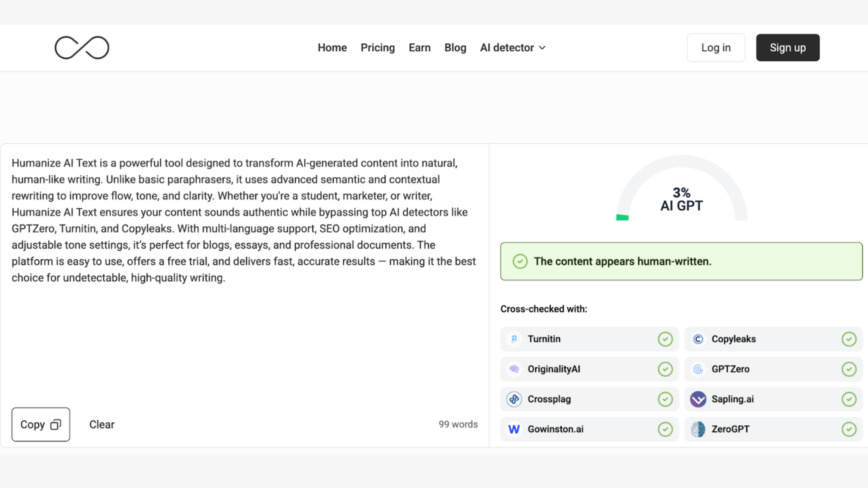Click the green checkmark in Gowinston.ai row
Viewport: 868px width, 488px height.
tap(665, 429)
